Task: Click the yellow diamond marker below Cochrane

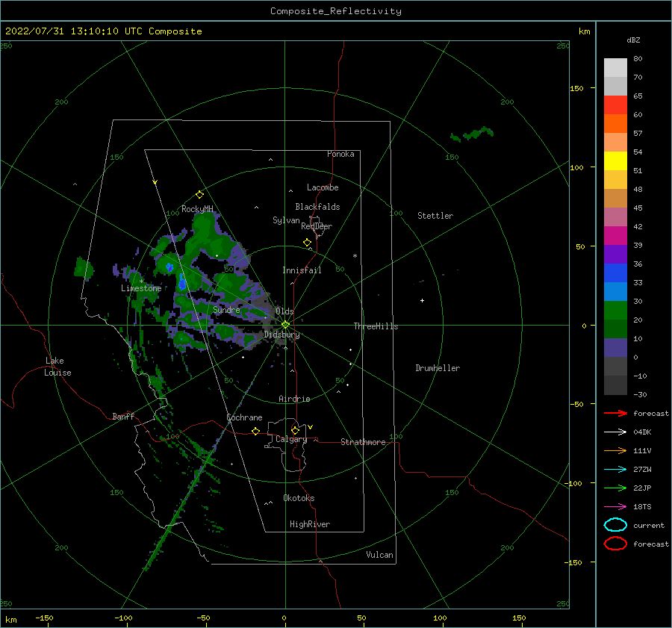Action: pyautogui.click(x=255, y=431)
